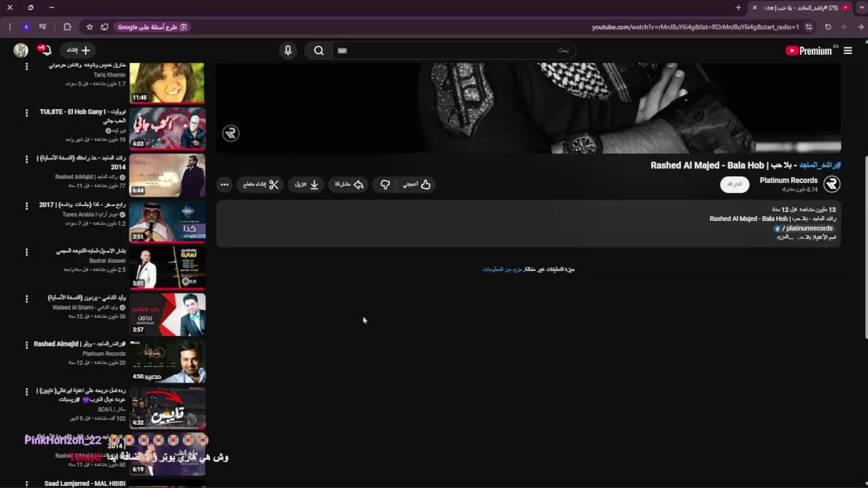This screenshot has width=868, height=488.
Task: Open the account avatar menu
Action: point(21,50)
